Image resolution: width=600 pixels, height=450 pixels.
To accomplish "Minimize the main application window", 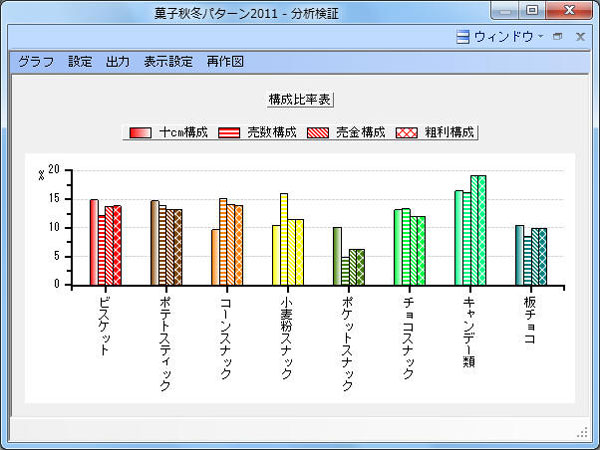I will (x=505, y=11).
